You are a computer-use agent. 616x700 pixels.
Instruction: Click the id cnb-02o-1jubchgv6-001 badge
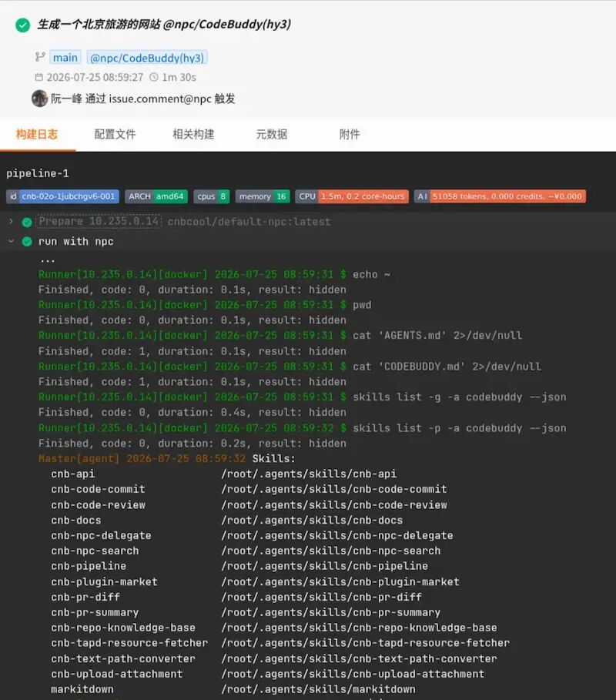pyautogui.click(x=62, y=196)
